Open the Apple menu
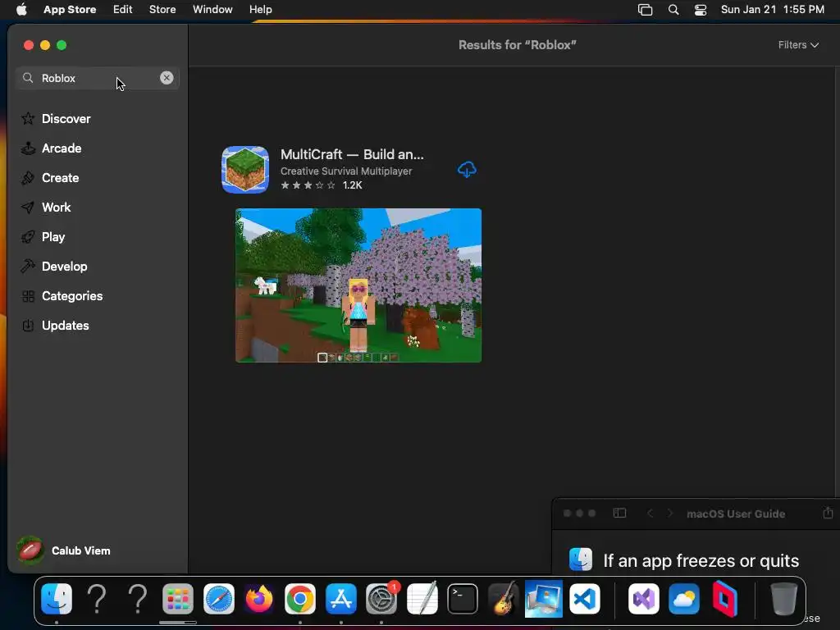 (21, 9)
